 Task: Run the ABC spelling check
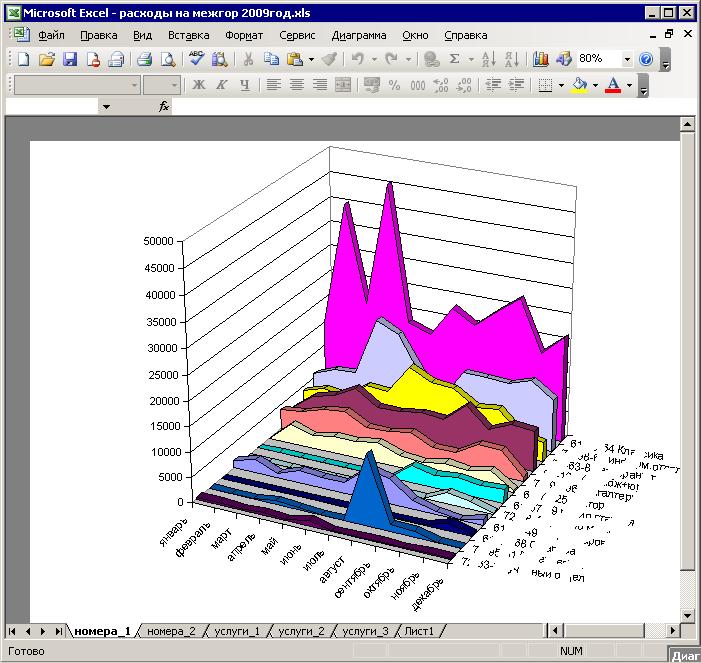click(x=196, y=59)
